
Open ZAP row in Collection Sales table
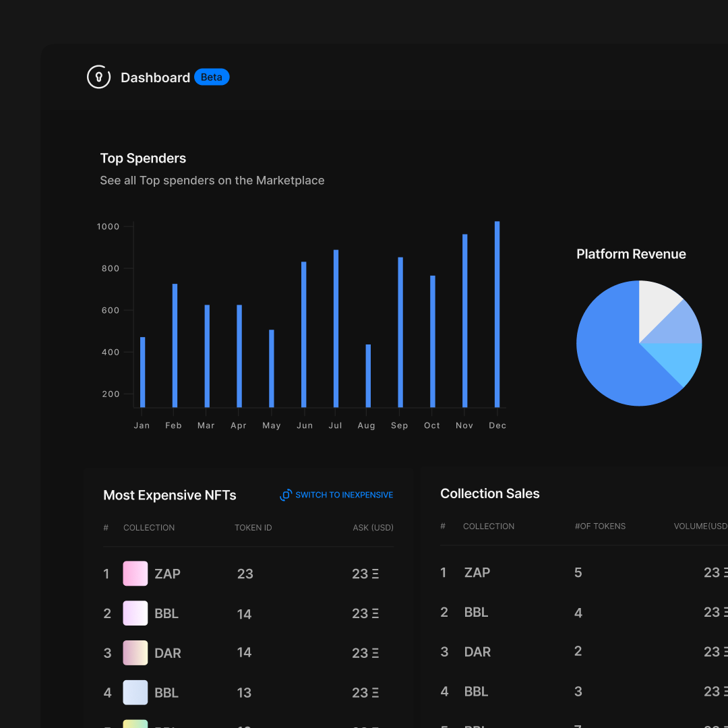point(477,573)
